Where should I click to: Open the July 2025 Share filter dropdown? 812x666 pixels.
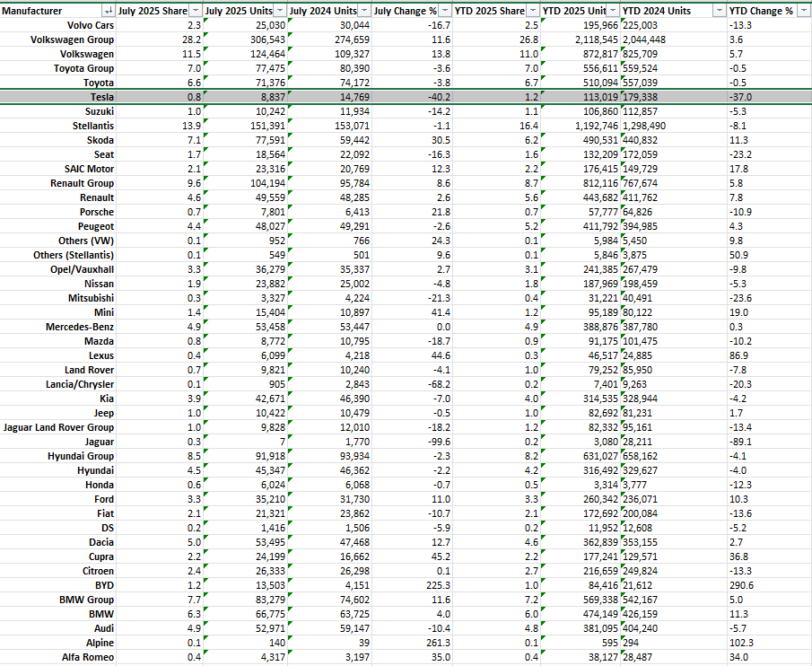click(x=196, y=11)
